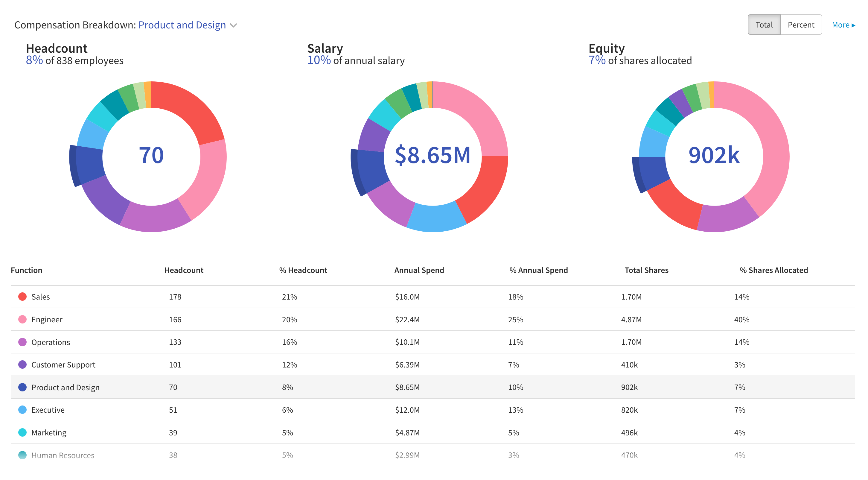Viewport: 868px width, 480px height.
Task: Select the Engineer row label
Action: 47,320
